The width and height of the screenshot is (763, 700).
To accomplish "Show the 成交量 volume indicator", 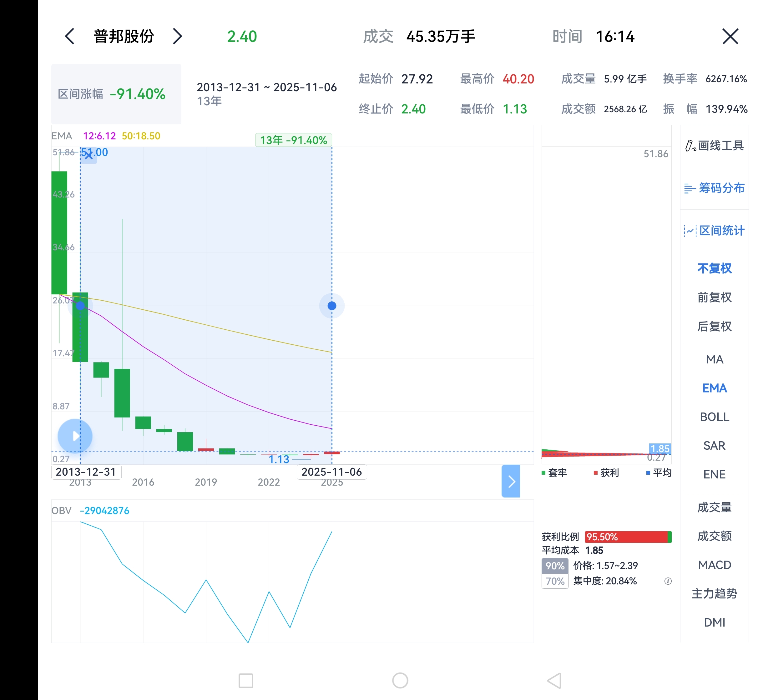I will 714,507.
